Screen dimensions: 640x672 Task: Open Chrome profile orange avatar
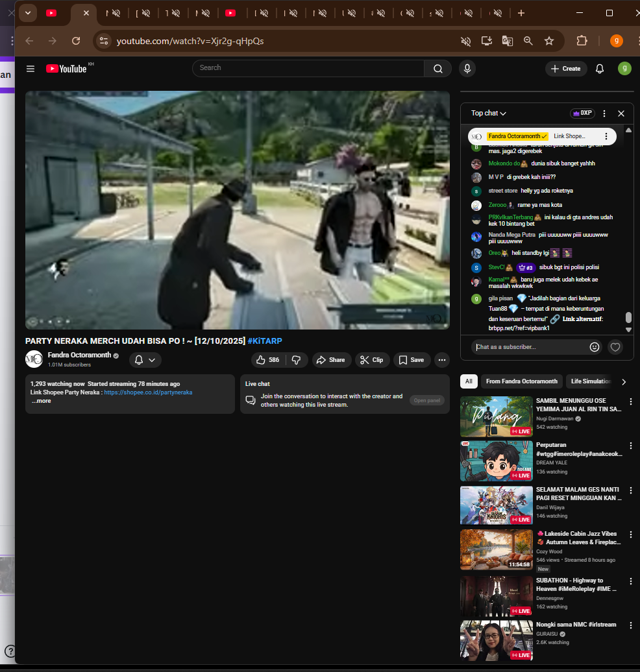pos(617,41)
